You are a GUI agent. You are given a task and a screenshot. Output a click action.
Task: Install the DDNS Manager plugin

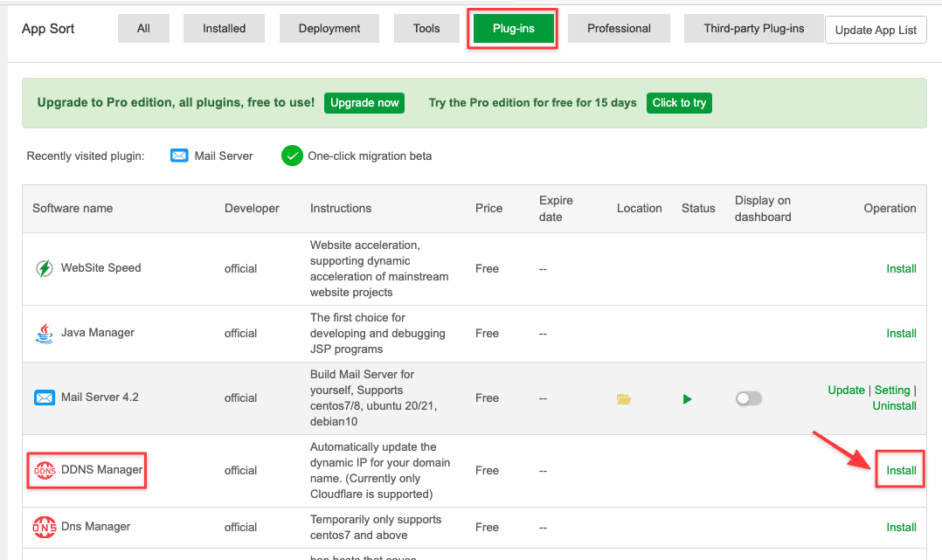[x=900, y=469]
